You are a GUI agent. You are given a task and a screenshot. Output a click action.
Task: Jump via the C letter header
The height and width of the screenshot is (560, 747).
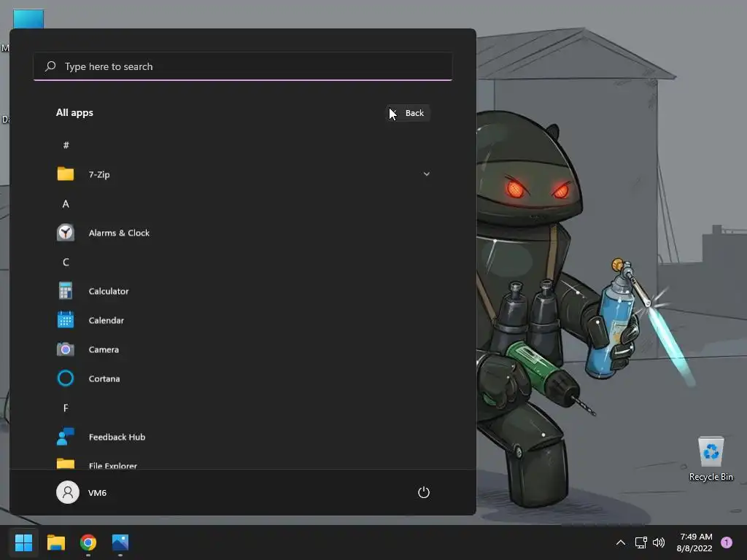point(66,262)
